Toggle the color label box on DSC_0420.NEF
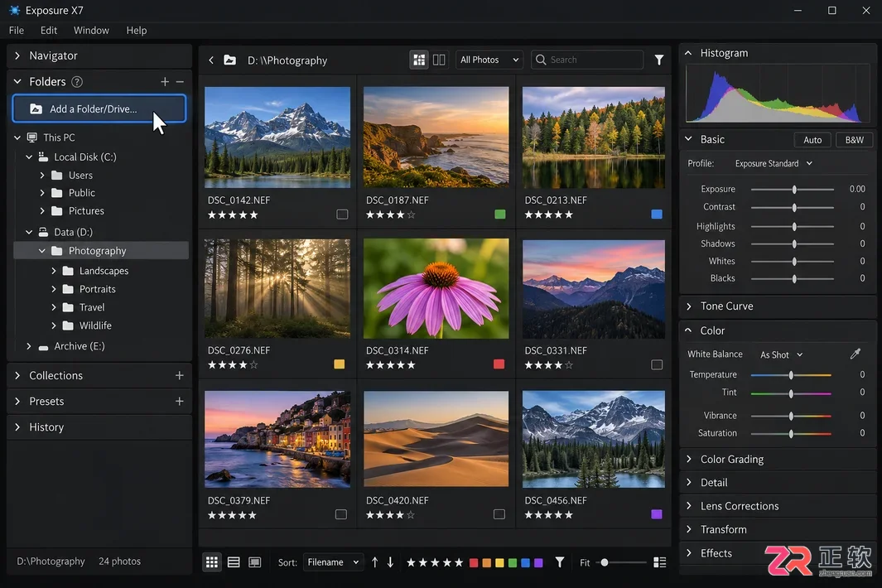The width and height of the screenshot is (882, 588). [499, 514]
